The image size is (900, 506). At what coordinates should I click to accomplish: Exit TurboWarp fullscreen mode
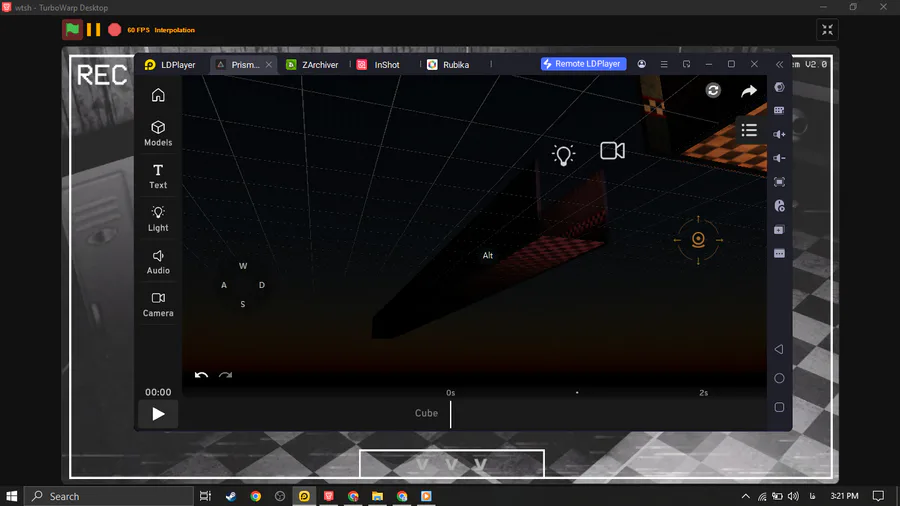827,30
